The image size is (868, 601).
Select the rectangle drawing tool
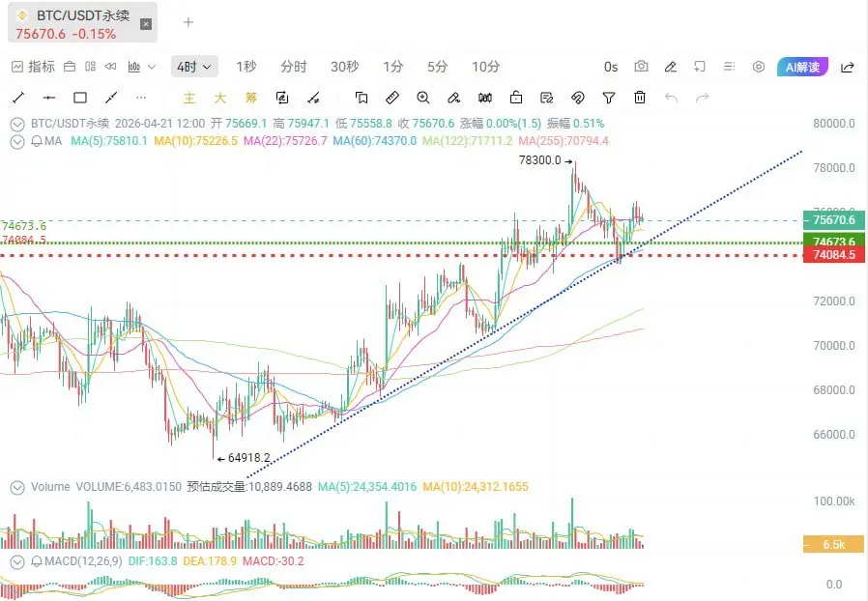pos(80,98)
